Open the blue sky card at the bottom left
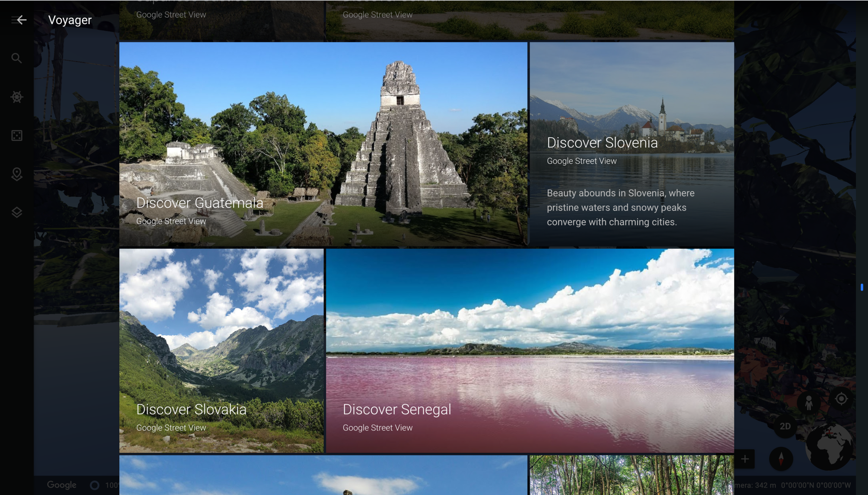Viewport: 868px width, 495px height. click(323, 475)
